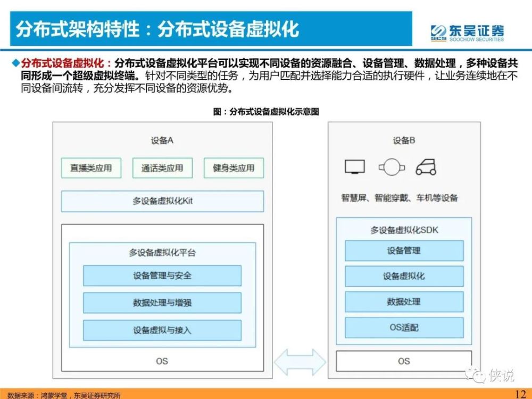This screenshot has height=399, width=532.
Task: Select the 健身类应用 box
Action: click(234, 168)
